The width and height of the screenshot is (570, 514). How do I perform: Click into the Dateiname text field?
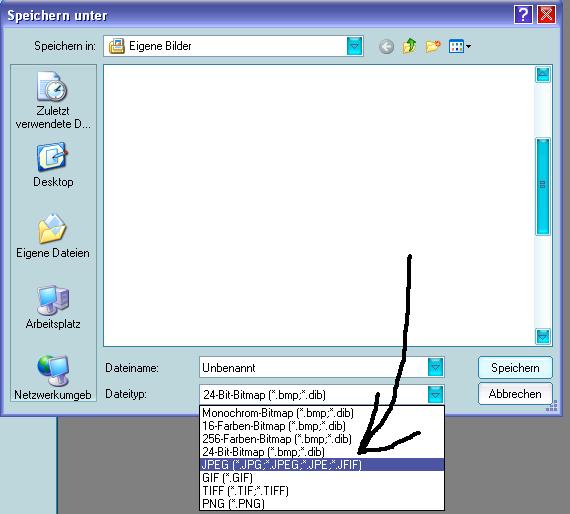coord(314,368)
